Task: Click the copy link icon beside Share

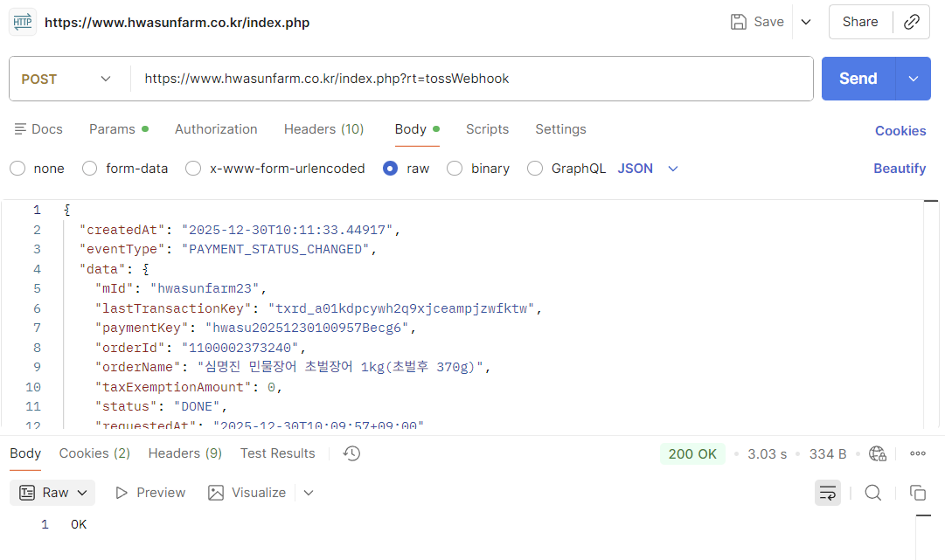Action: pos(912,23)
